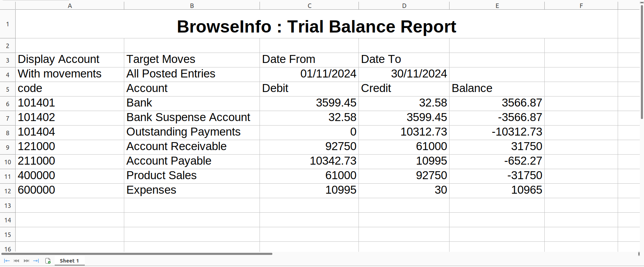The height and width of the screenshot is (267, 644).
Task: Go to the next sheet with the navigation arrow
Action: [26, 261]
